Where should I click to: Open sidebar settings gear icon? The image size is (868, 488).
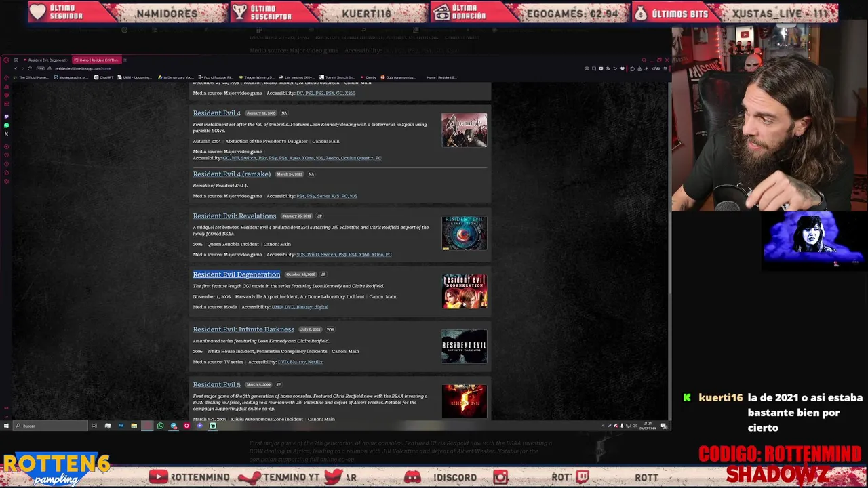7,181
